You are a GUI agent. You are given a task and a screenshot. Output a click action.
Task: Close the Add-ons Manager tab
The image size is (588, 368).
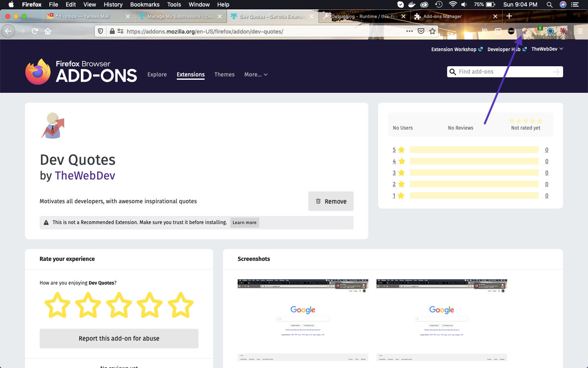coord(495,16)
